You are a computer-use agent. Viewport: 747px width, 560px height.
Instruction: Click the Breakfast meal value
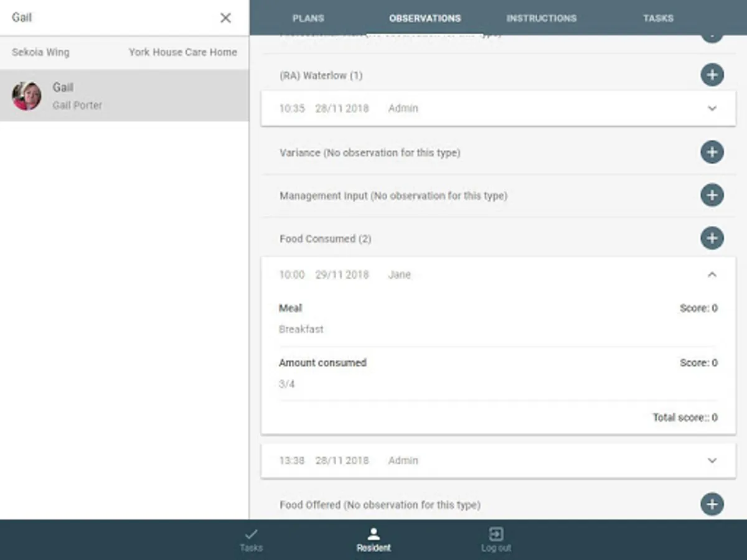(x=301, y=329)
